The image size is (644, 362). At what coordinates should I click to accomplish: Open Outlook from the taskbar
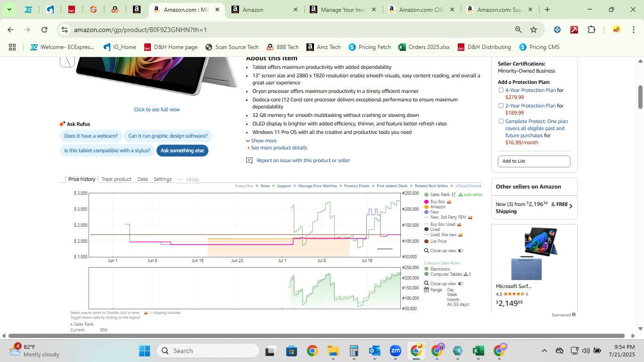coord(375,351)
